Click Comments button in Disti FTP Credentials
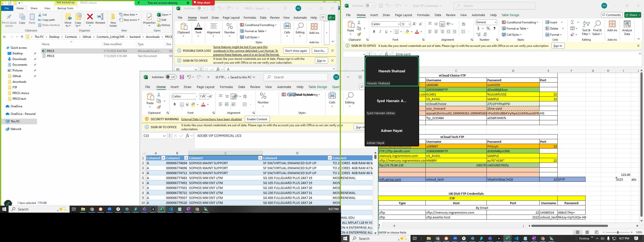Image resolution: width=644 pixels, height=242 pixels. 612,15
